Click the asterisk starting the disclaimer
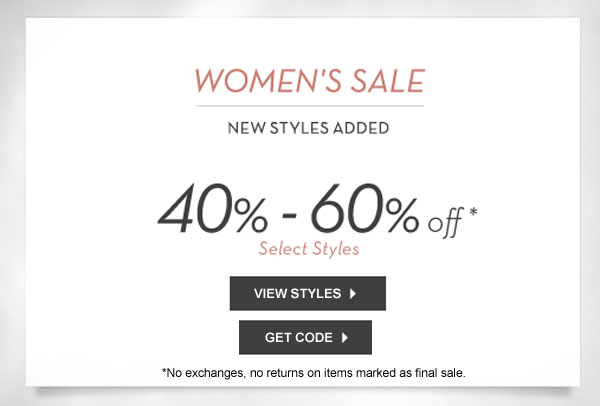Image resolution: width=600 pixels, height=406 pixels. [164, 372]
